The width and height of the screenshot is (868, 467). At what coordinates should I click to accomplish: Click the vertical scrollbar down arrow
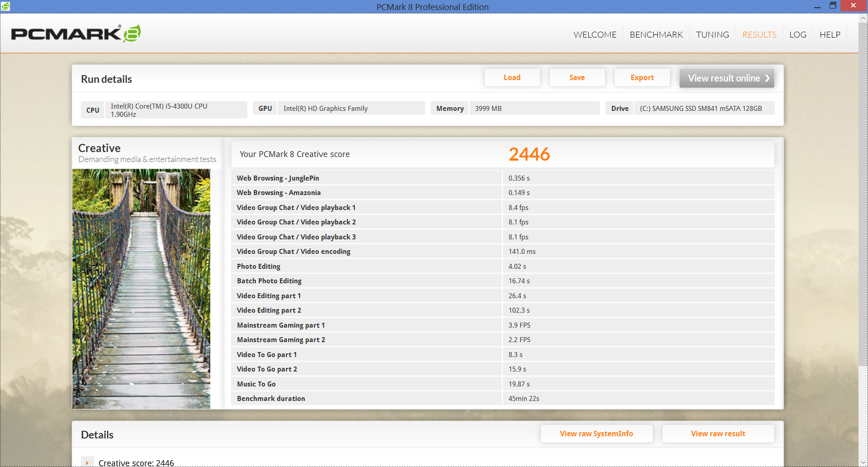pyautogui.click(x=863, y=462)
